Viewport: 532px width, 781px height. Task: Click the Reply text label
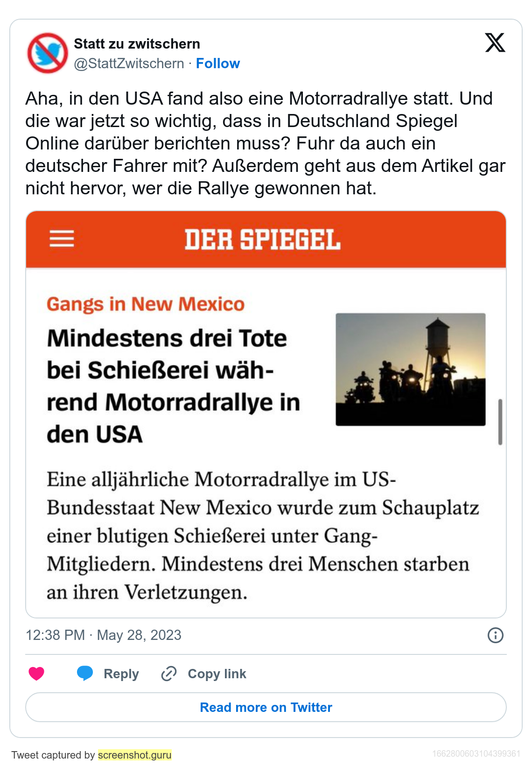[x=121, y=674]
